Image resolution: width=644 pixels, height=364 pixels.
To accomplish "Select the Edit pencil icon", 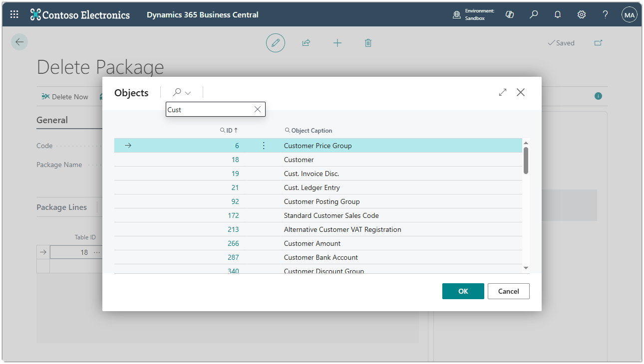I will pos(276,43).
